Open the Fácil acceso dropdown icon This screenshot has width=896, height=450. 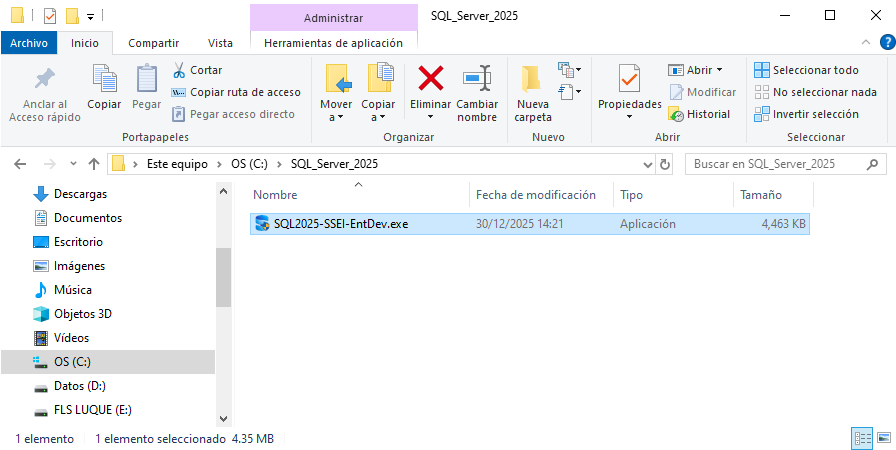point(570,91)
